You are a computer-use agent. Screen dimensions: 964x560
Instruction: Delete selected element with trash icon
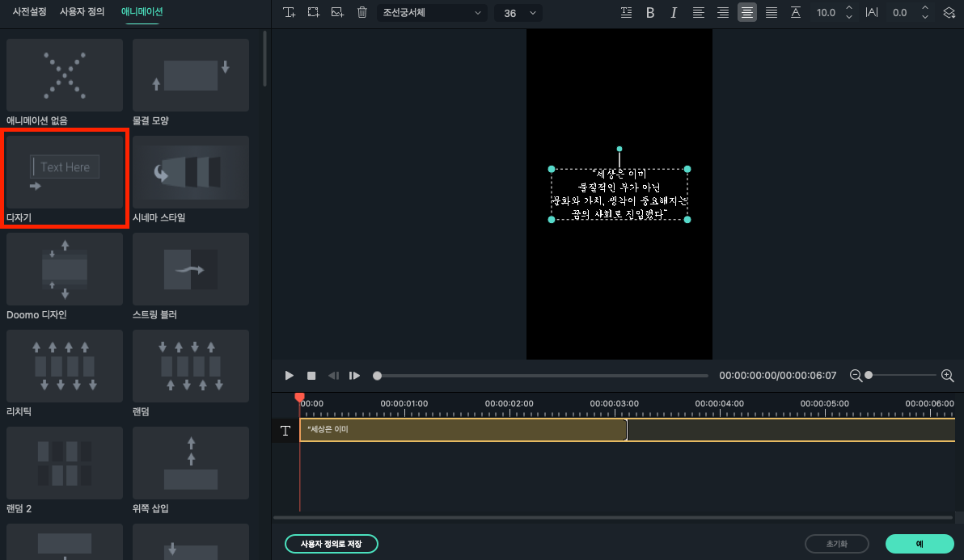pyautogui.click(x=362, y=12)
